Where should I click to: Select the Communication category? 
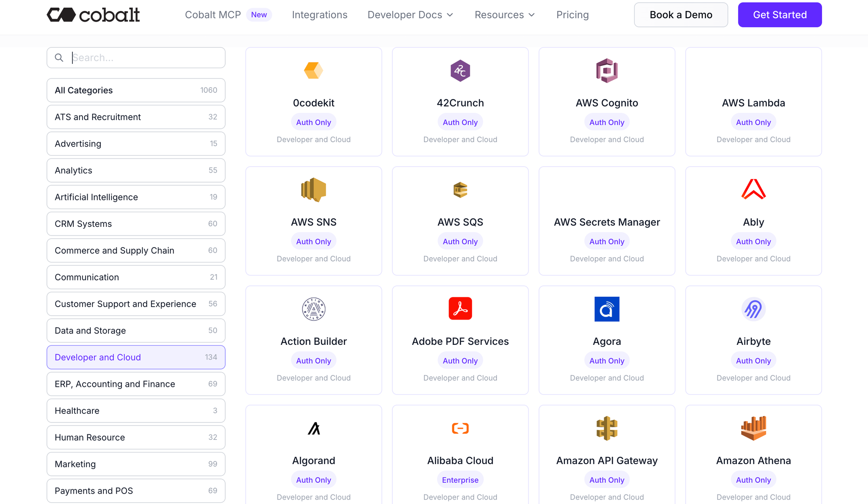[x=136, y=277]
